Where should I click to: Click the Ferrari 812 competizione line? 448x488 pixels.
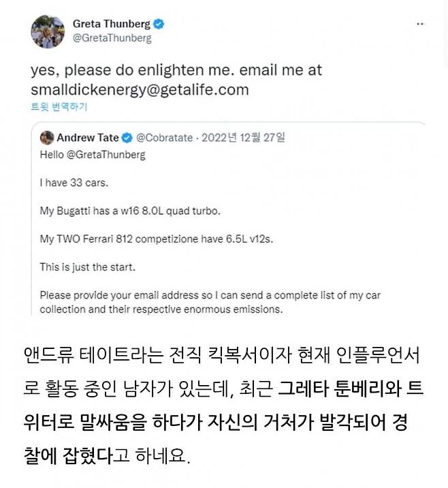pyautogui.click(x=157, y=239)
